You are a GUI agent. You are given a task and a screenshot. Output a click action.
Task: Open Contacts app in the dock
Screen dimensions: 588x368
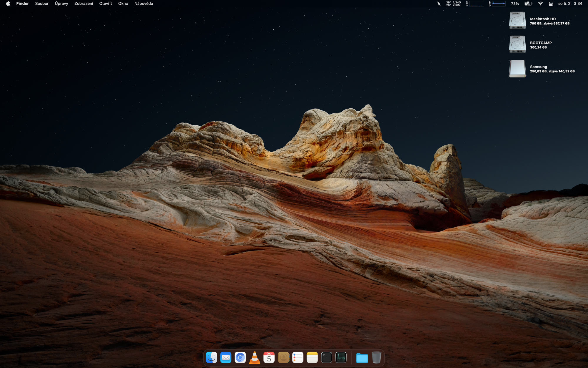pos(283,357)
